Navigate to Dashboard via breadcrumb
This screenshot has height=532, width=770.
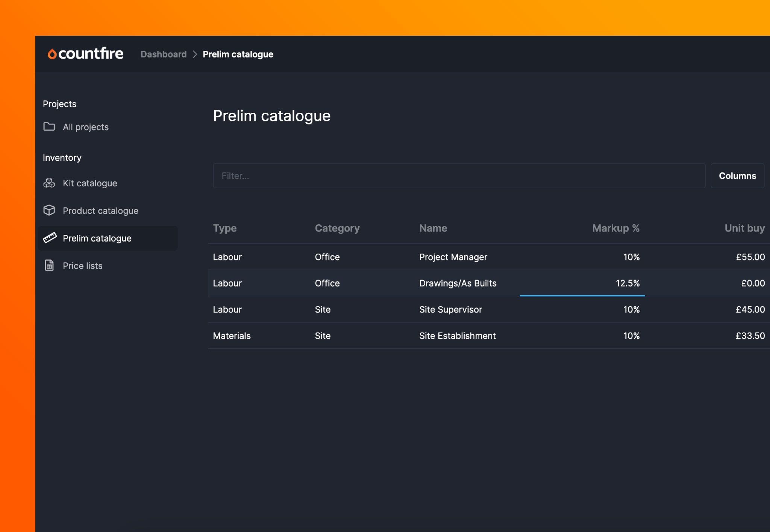click(x=164, y=54)
